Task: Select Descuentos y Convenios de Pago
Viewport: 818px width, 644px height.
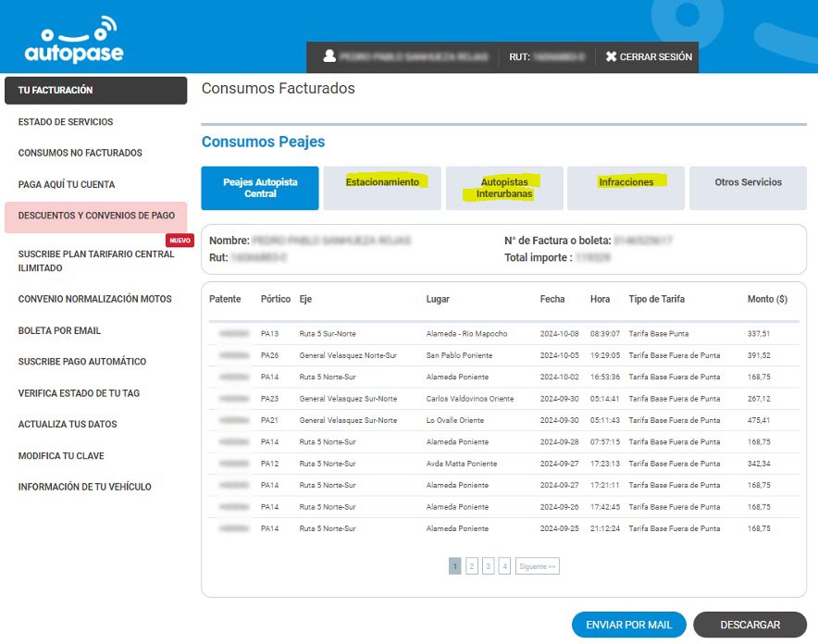Action: [x=96, y=216]
